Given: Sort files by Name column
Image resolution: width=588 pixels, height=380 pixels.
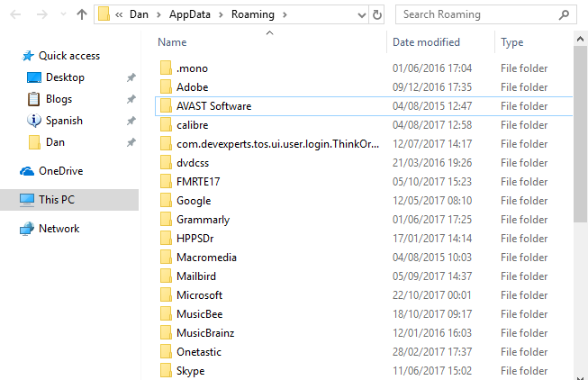Looking at the screenshot, I should point(172,42).
